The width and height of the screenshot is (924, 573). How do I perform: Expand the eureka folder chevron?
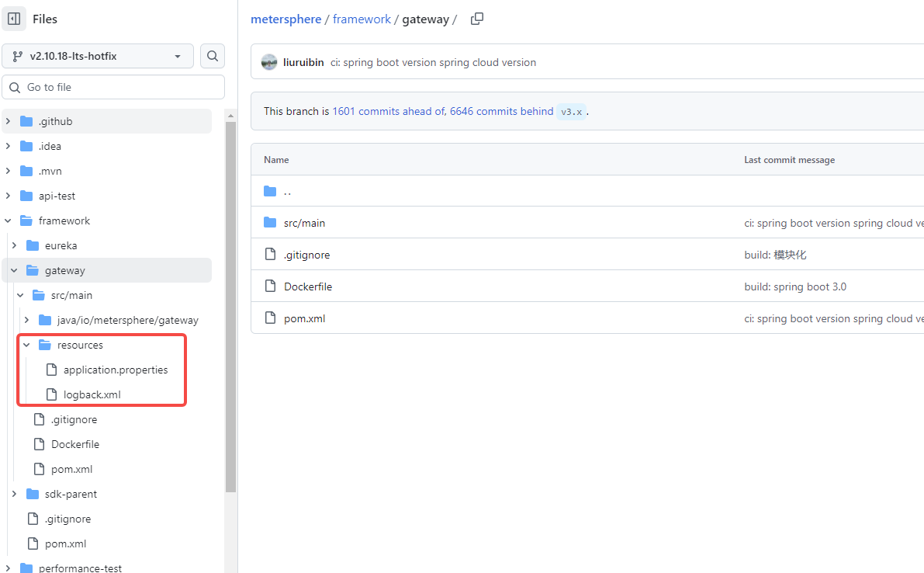click(x=14, y=245)
